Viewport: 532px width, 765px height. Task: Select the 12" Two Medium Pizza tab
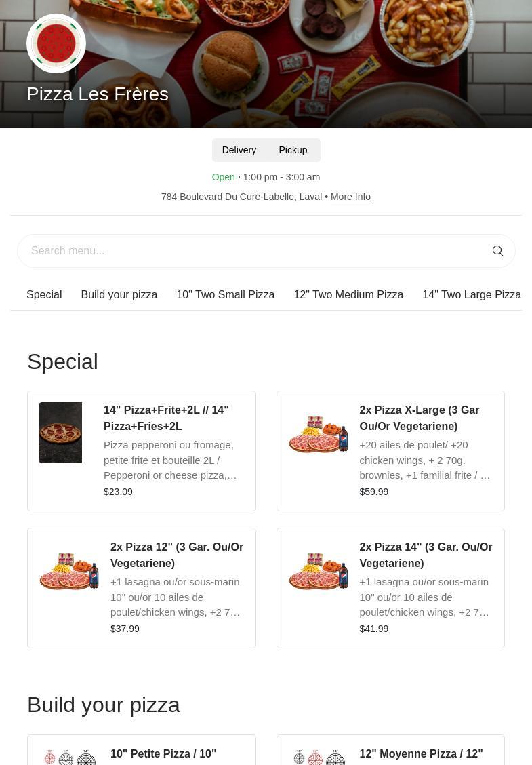tap(348, 294)
